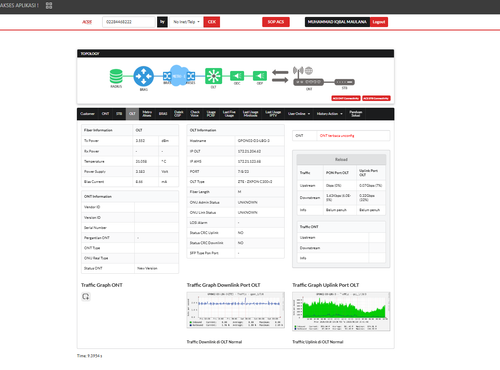500x370 pixels.
Task: Click 'Traffic Uplink di OLT Normal' text
Action: (x=318, y=342)
